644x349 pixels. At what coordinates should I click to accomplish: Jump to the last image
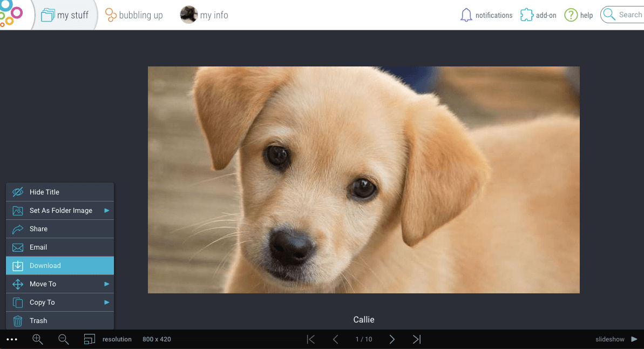tap(417, 339)
